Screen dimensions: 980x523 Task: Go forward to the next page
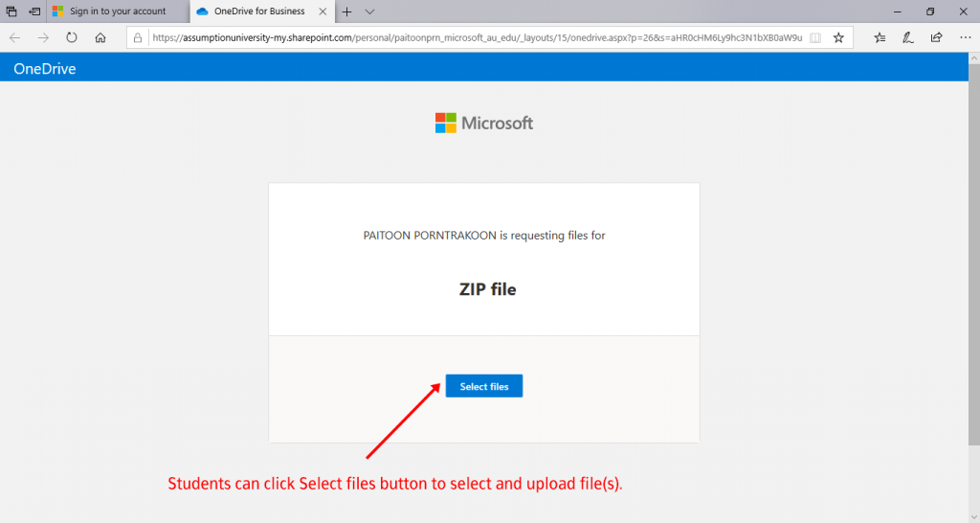point(43,37)
